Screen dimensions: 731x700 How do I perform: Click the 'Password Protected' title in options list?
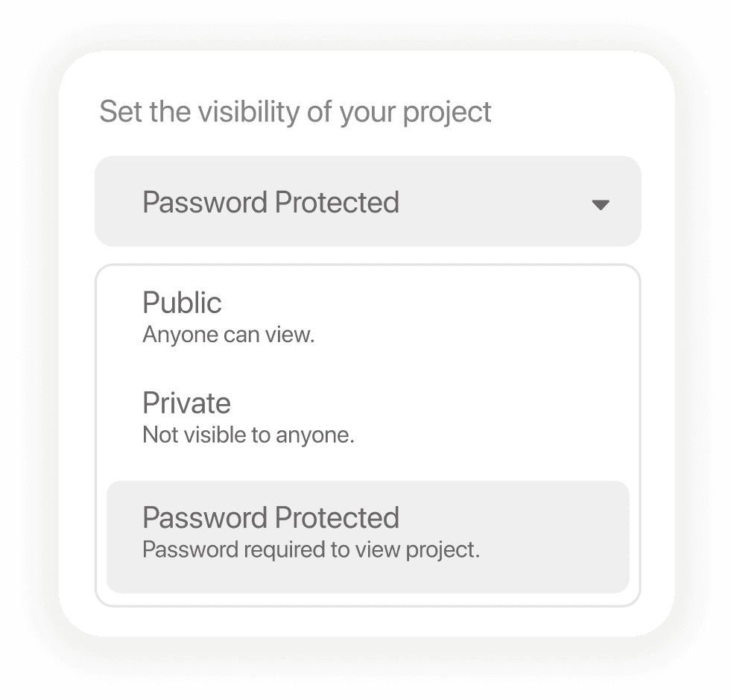[270, 517]
